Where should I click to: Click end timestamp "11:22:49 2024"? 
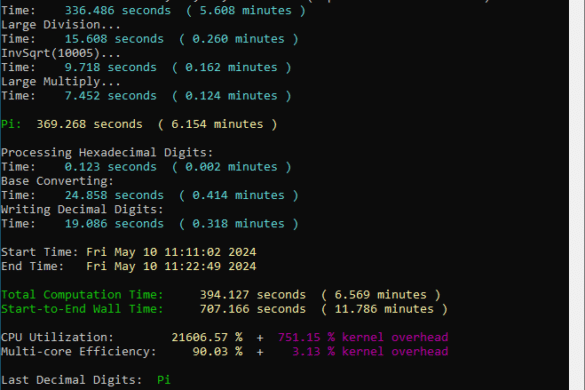tap(210, 266)
